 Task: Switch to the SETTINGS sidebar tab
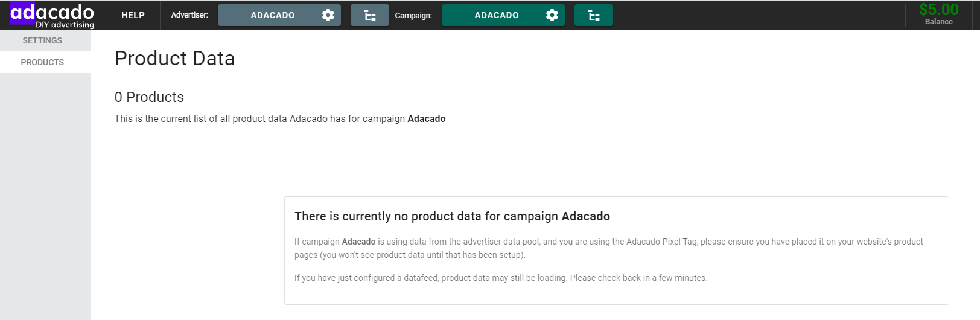click(x=42, y=40)
